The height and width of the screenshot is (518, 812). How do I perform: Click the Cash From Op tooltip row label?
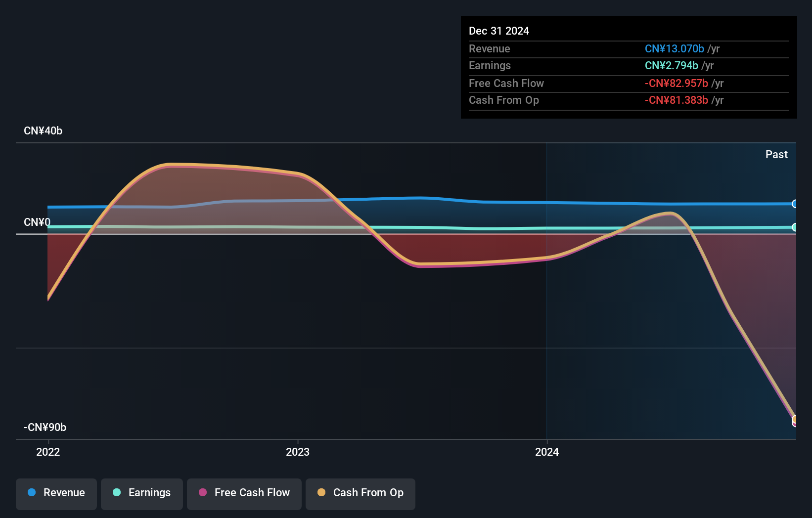click(504, 100)
